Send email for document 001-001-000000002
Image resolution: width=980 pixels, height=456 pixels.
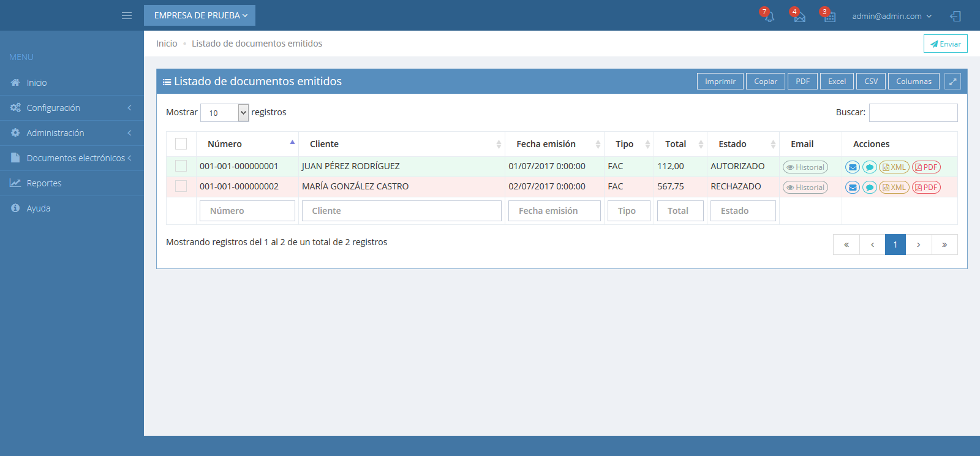[853, 188]
